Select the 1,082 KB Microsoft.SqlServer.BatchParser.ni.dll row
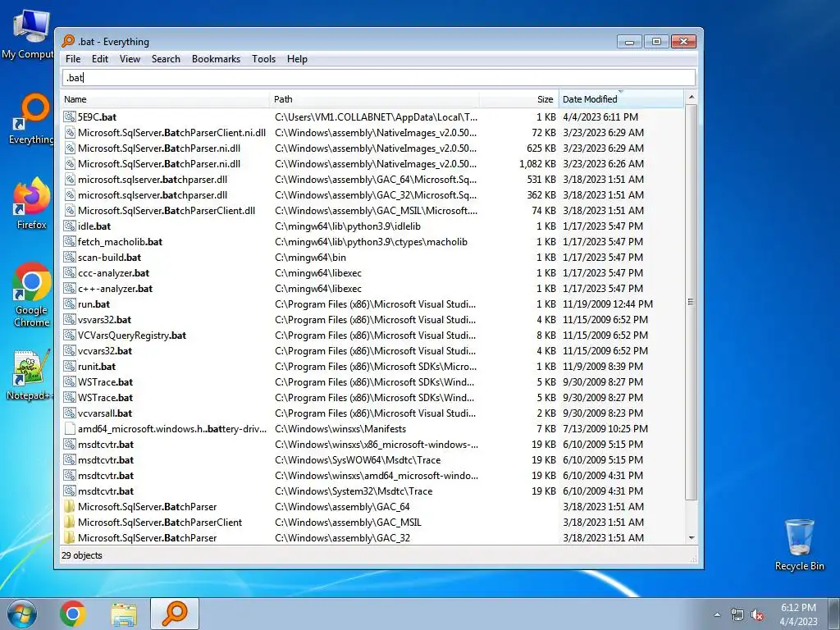Viewport: 840px width, 630px height. click(372, 164)
